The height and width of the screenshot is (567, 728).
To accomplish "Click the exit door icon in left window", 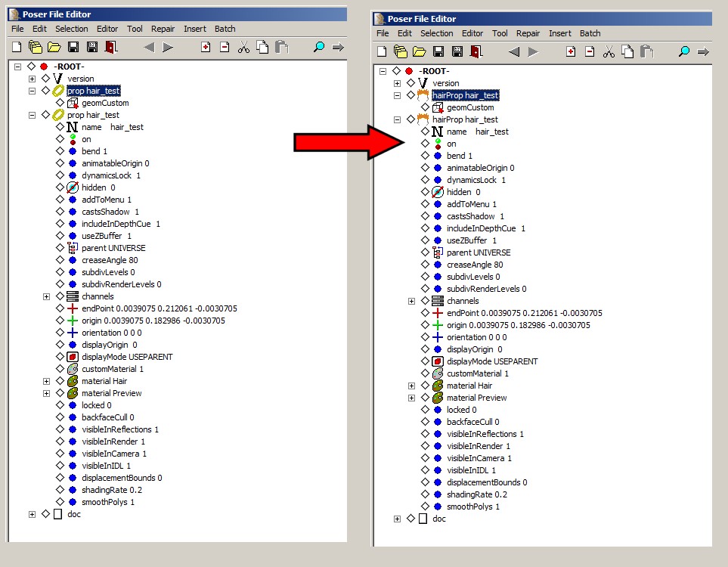I will 111,47.
